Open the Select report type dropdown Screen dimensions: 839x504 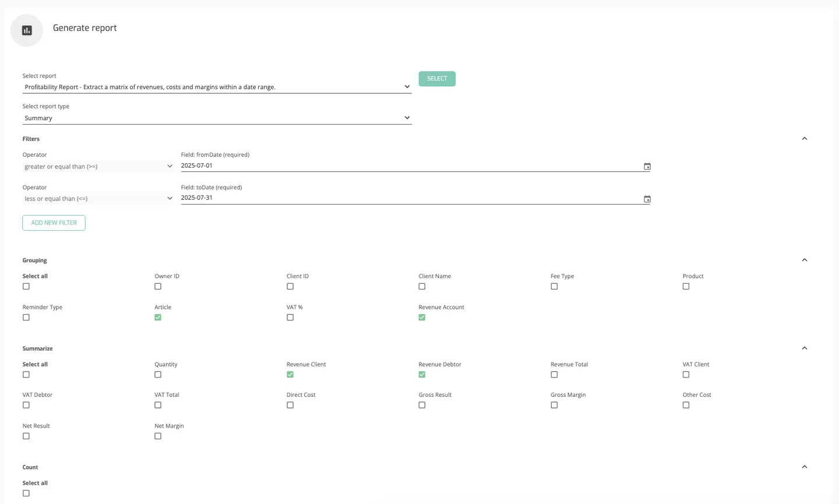point(217,118)
